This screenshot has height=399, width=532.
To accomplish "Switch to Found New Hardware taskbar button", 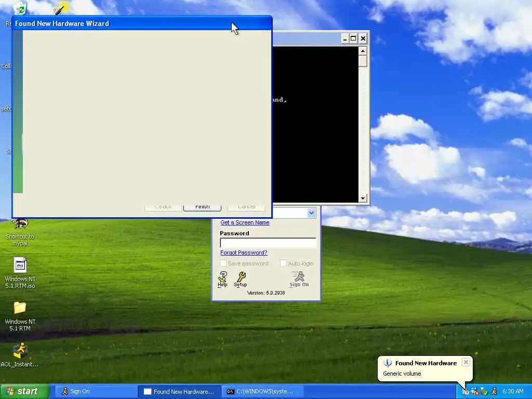I will click(x=180, y=392).
